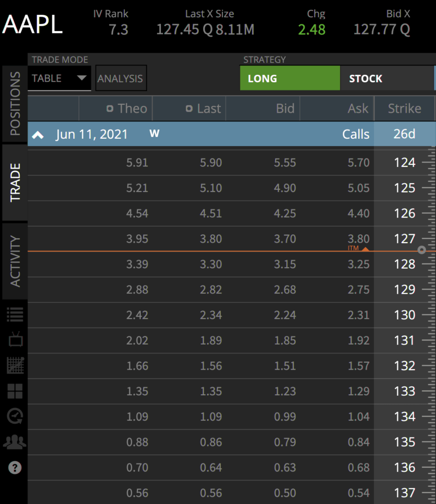436x504 pixels.
Task: Switch to the TRADE tab
Action: click(x=15, y=183)
